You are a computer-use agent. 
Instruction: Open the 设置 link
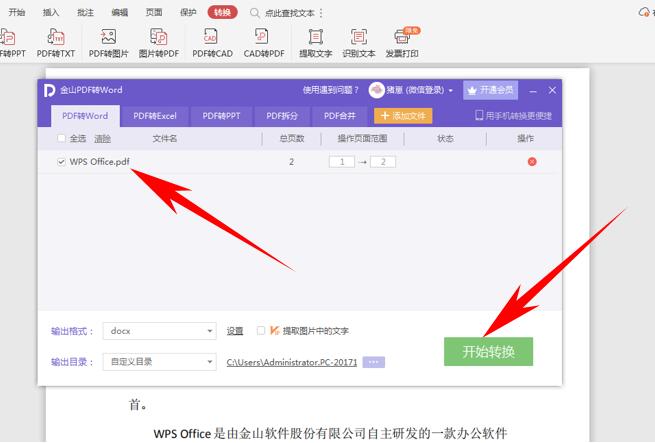coord(235,331)
